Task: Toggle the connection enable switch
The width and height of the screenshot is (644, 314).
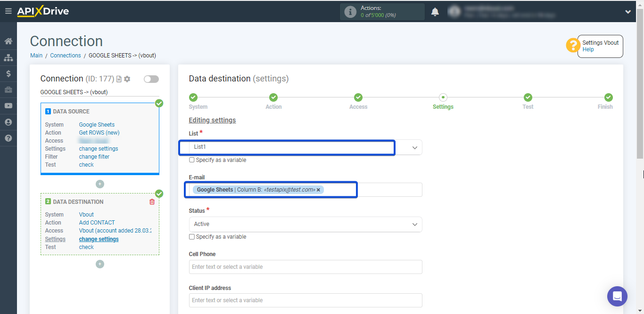Action: pyautogui.click(x=151, y=79)
